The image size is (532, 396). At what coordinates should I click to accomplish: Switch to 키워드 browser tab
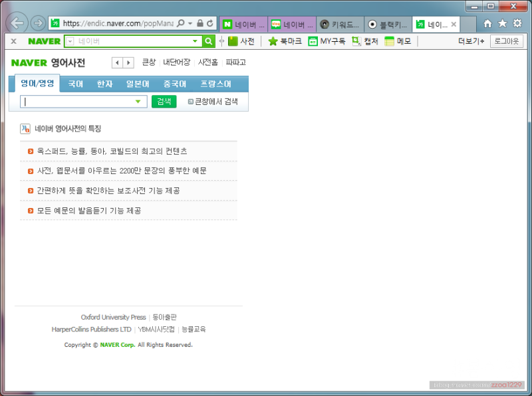[x=340, y=25]
